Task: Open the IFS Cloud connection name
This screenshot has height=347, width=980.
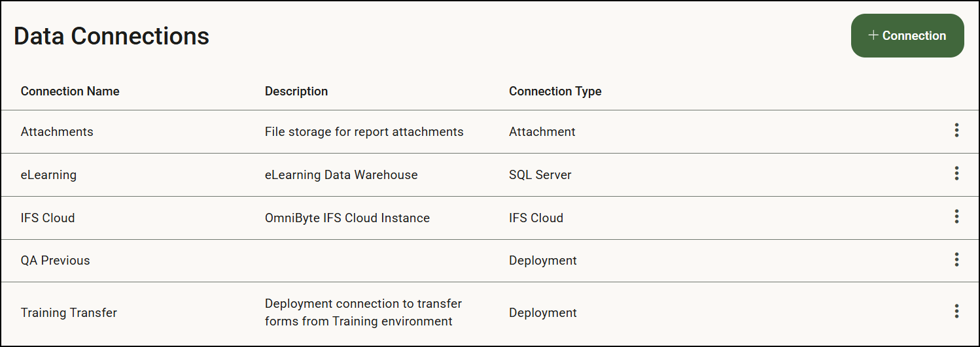Action: pos(48,218)
